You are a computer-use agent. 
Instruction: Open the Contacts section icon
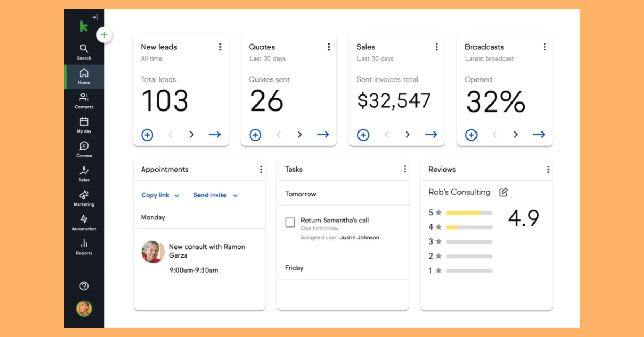click(x=84, y=100)
